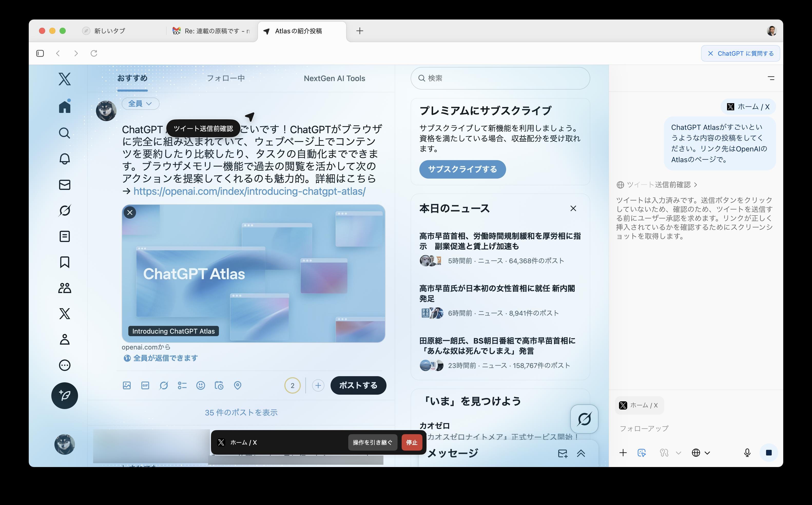Select the Bookmarks icon
This screenshot has width=812, height=505.
pyautogui.click(x=64, y=262)
